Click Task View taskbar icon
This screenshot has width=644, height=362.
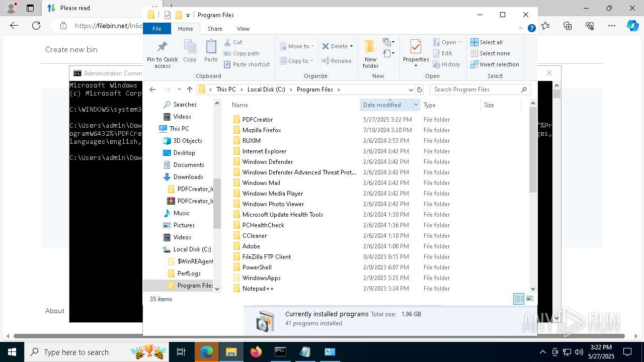pyautogui.click(x=182, y=352)
